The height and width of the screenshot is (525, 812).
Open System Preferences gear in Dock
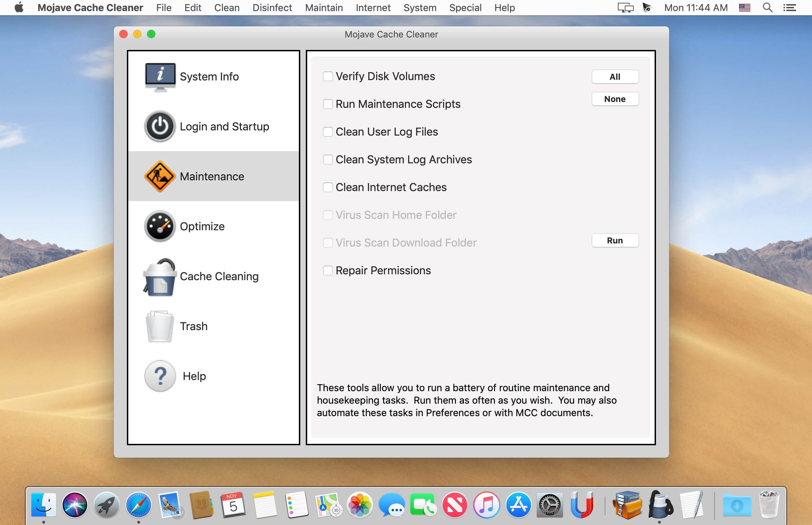click(550, 505)
